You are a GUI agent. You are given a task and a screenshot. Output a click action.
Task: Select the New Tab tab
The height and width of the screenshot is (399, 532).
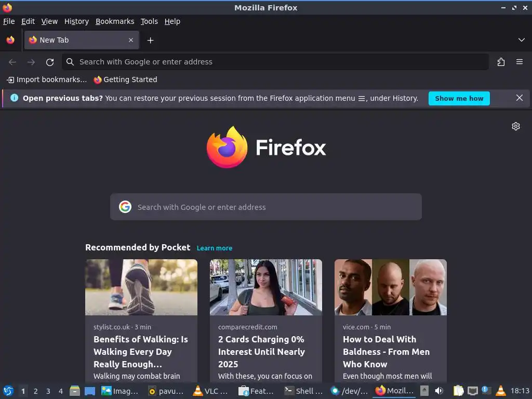pyautogui.click(x=82, y=40)
